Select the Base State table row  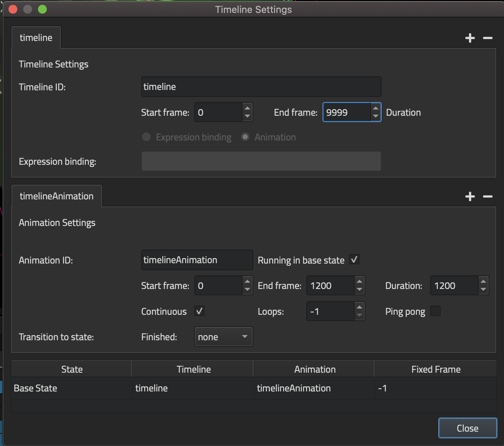[x=72, y=388]
